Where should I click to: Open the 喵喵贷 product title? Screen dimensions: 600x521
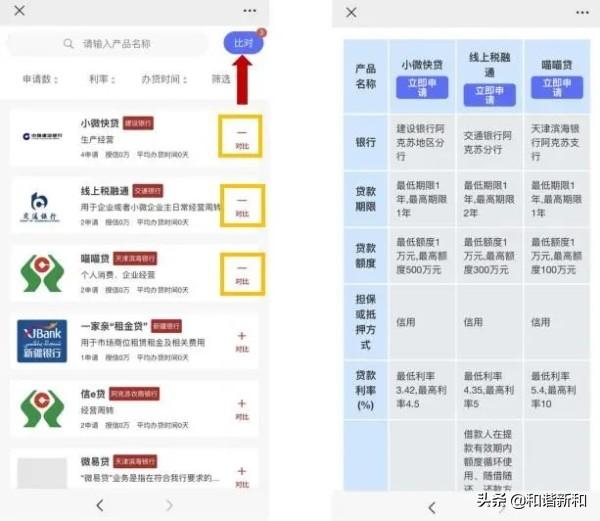(x=95, y=259)
